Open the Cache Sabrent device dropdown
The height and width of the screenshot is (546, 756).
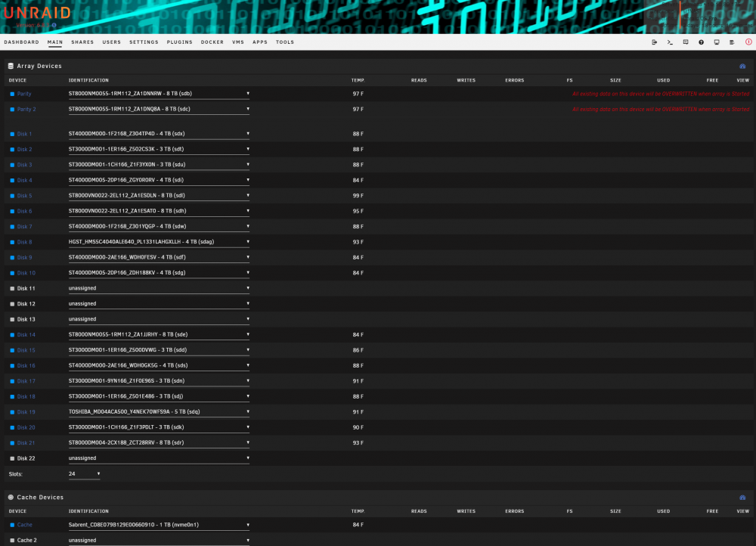159,525
